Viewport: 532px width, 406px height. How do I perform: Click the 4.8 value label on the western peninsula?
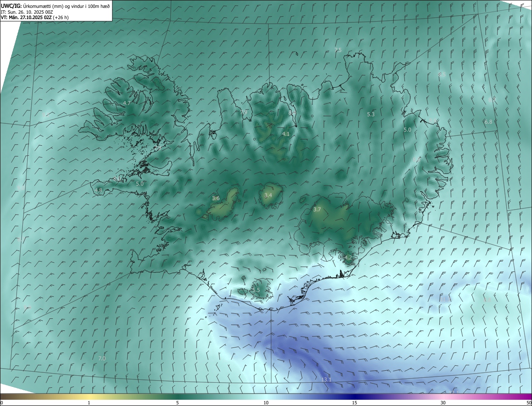point(99,190)
